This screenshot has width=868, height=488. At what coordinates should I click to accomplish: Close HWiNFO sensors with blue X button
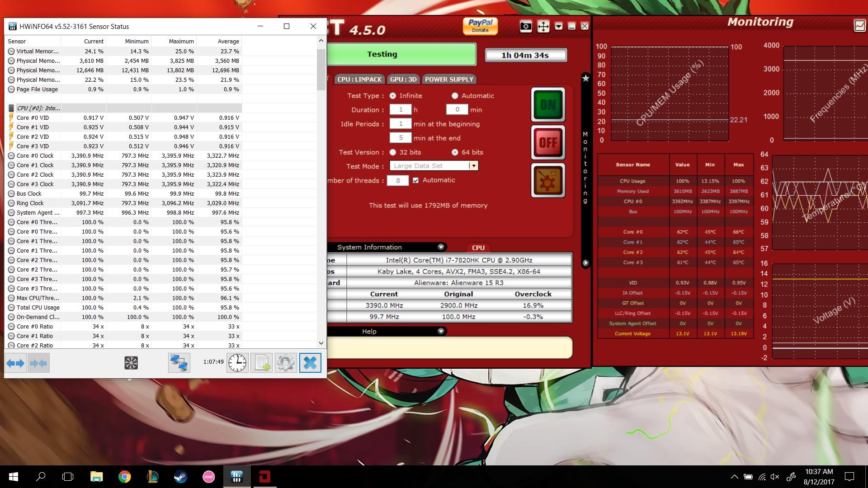pyautogui.click(x=310, y=363)
